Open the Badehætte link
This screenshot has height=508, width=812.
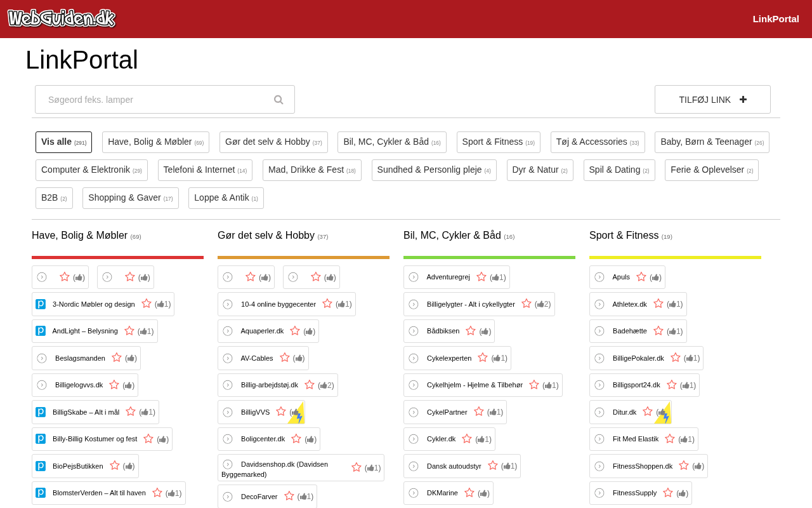click(x=629, y=331)
